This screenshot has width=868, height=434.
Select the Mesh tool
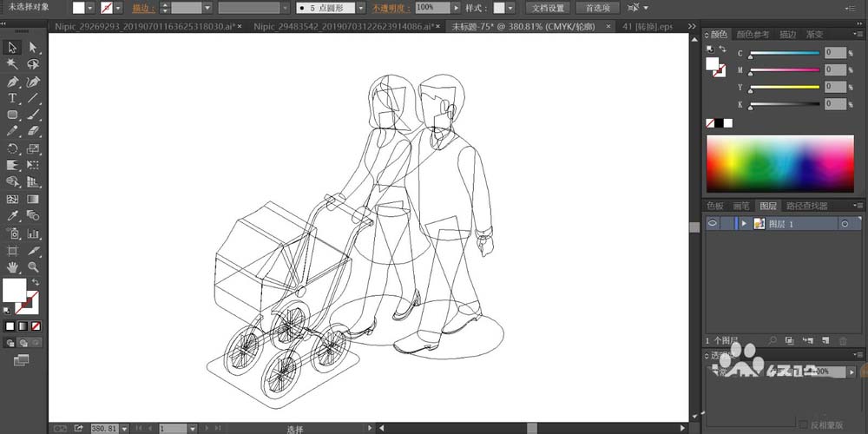coord(12,199)
